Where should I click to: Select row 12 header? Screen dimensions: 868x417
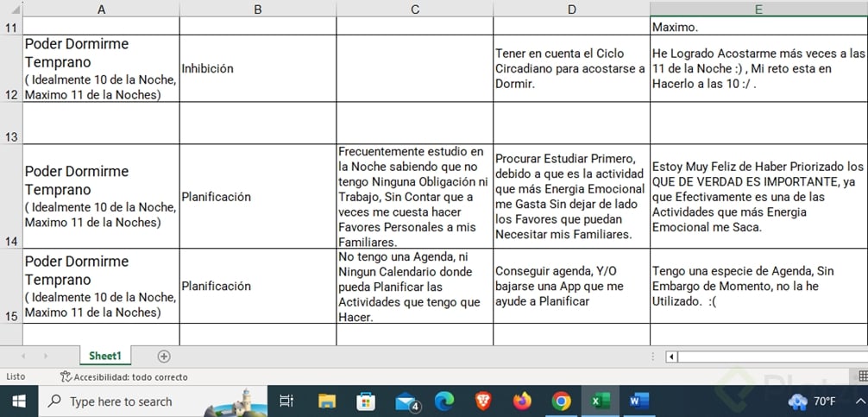pyautogui.click(x=11, y=68)
